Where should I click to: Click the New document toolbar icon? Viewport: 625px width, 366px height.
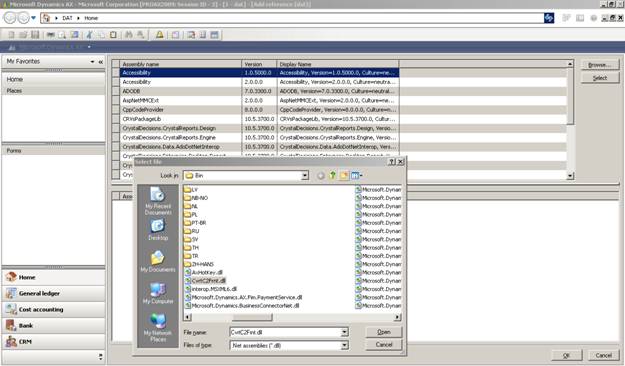click(x=12, y=35)
